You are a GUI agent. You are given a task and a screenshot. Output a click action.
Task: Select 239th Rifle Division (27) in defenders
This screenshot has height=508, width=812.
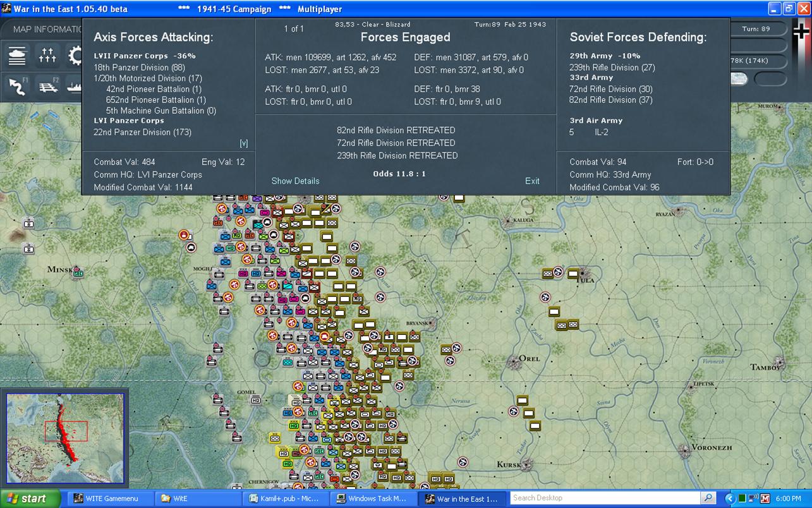[x=612, y=68]
